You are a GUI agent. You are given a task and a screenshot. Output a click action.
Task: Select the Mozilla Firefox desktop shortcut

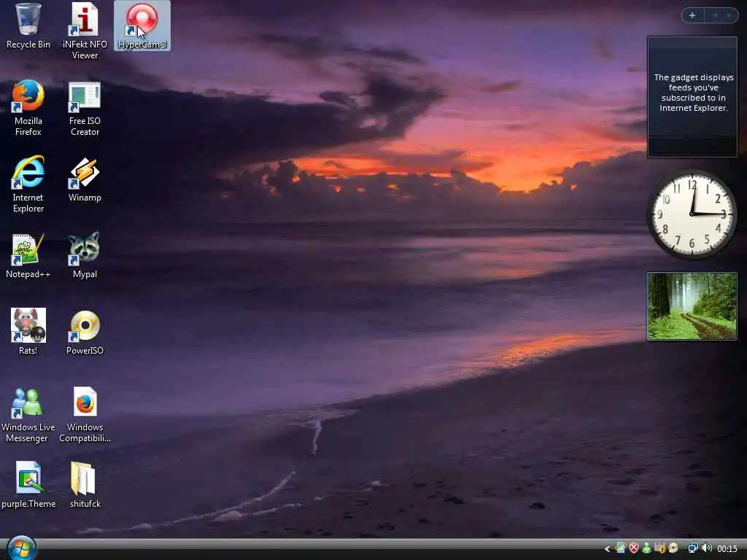click(x=28, y=108)
